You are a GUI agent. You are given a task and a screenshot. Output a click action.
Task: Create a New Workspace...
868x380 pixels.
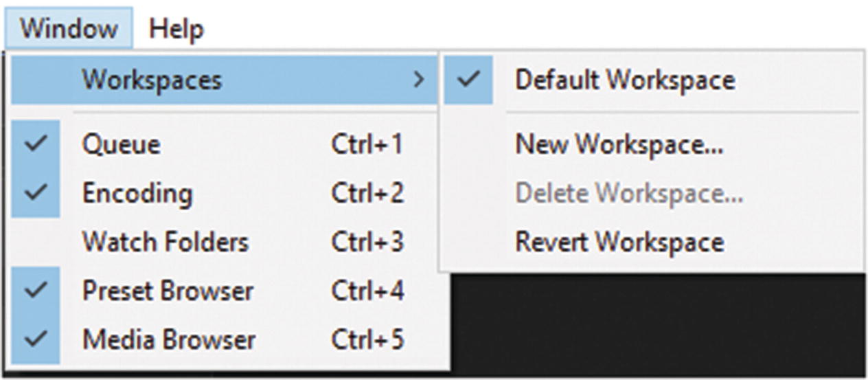point(619,144)
